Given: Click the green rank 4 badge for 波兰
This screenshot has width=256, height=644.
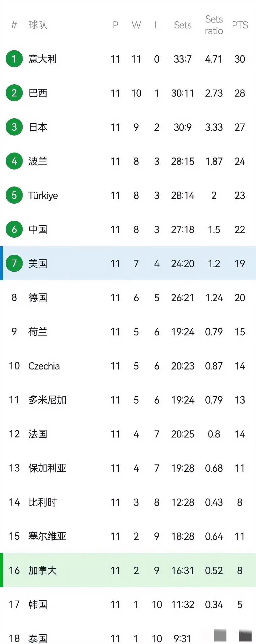Looking at the screenshot, I should (14, 161).
